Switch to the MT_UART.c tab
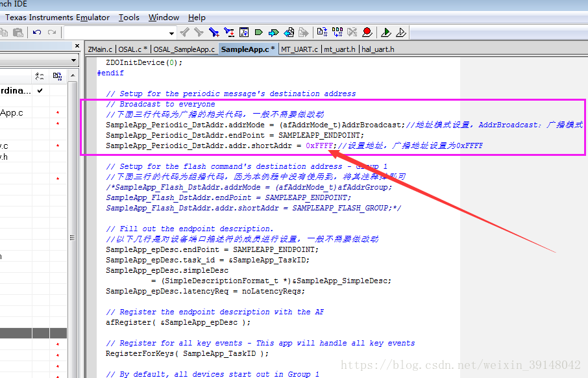 click(299, 49)
